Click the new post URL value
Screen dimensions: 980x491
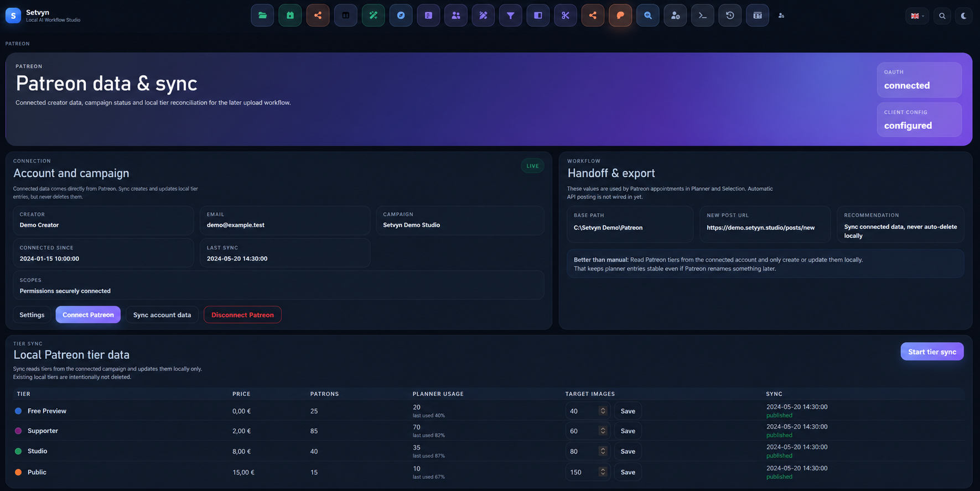click(761, 228)
